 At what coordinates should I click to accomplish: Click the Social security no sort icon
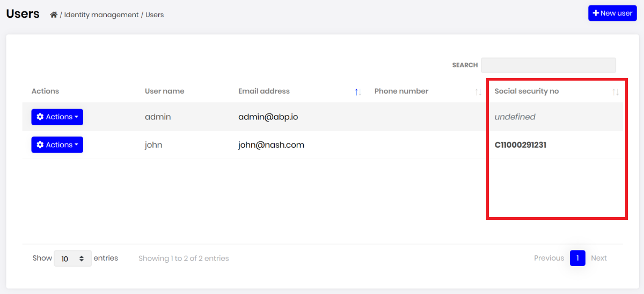click(616, 92)
